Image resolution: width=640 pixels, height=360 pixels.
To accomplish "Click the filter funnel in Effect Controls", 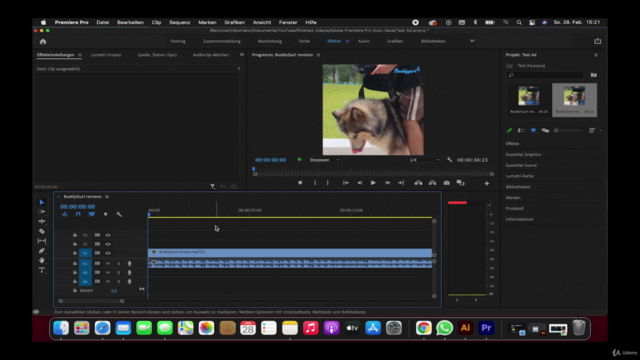I will [213, 187].
